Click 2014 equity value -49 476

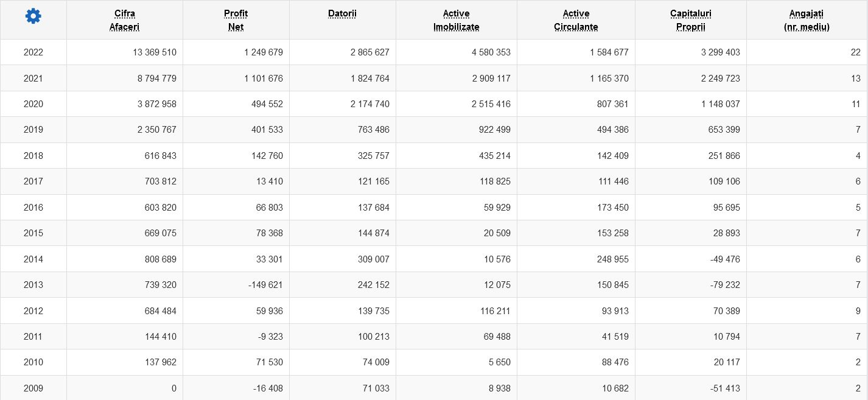[x=724, y=259]
